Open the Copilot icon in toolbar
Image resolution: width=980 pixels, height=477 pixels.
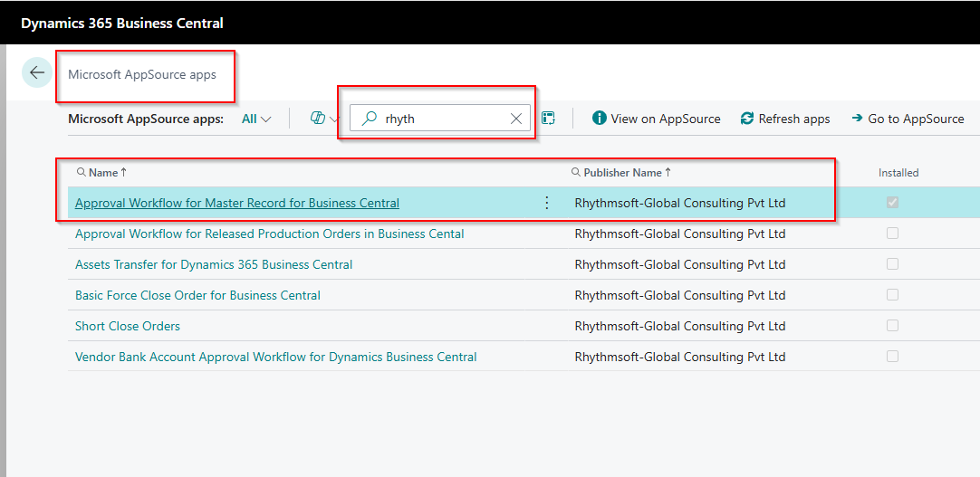[318, 119]
